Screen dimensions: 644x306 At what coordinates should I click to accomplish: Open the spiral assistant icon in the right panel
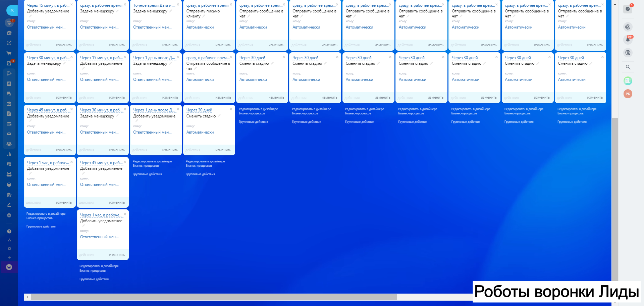(x=628, y=27)
